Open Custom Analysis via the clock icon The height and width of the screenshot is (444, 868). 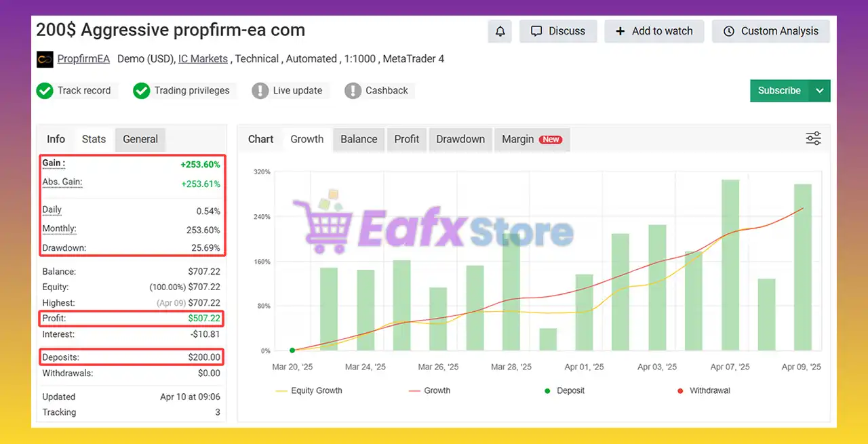728,31
